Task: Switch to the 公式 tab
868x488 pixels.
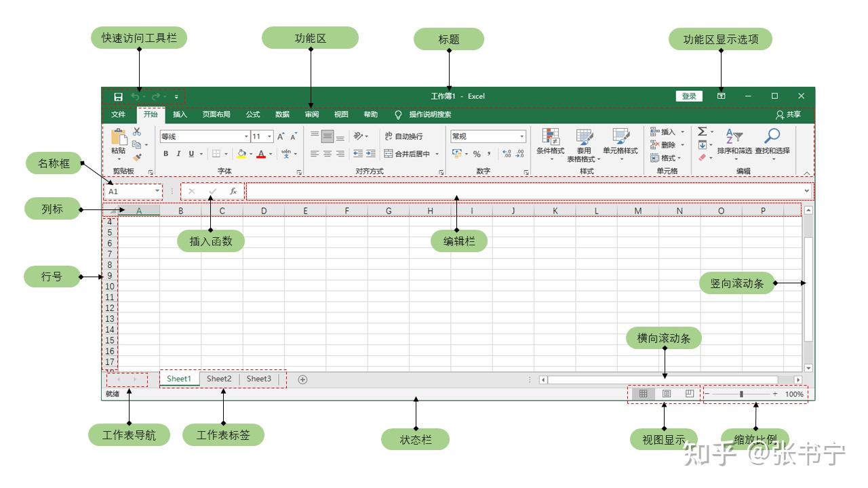Action: coord(253,115)
